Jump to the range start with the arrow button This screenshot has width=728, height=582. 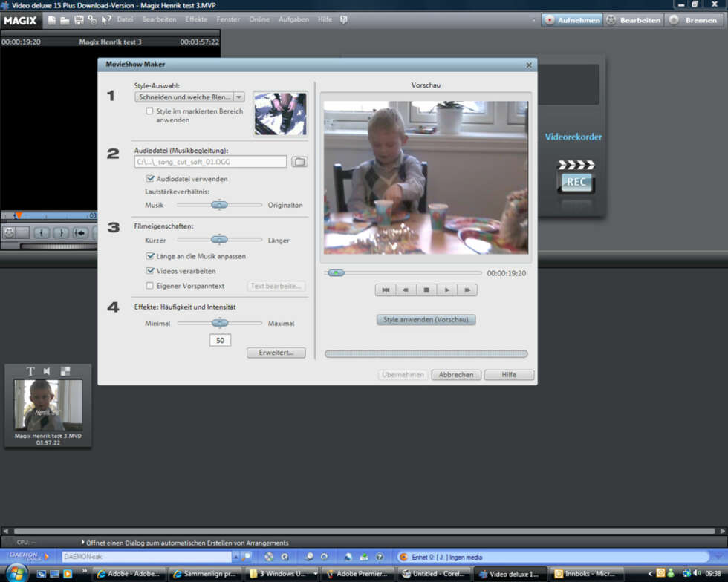click(80, 232)
